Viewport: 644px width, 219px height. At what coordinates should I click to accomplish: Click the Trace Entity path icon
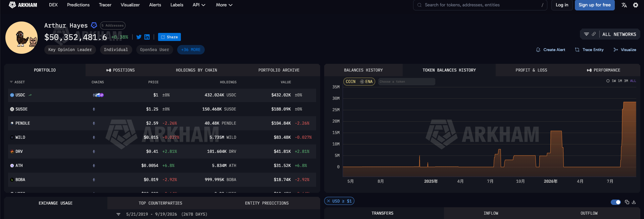click(577, 50)
